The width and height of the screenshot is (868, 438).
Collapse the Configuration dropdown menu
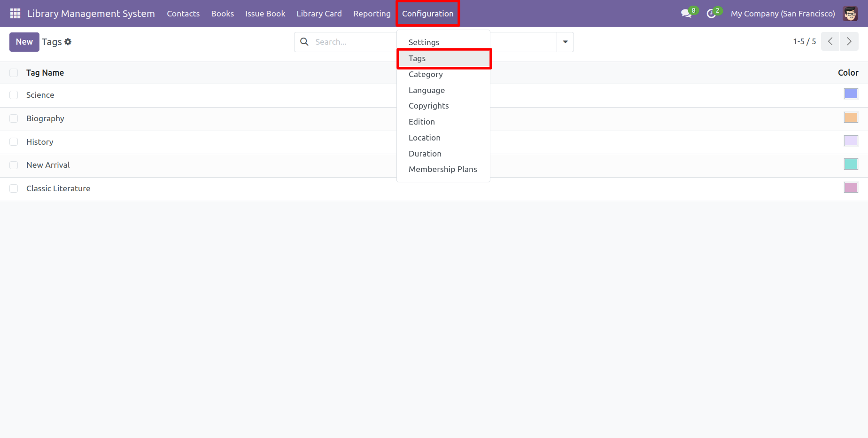pyautogui.click(x=427, y=14)
